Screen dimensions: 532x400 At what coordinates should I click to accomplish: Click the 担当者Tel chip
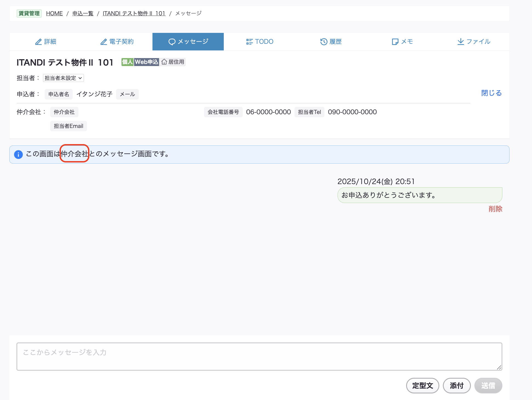309,112
